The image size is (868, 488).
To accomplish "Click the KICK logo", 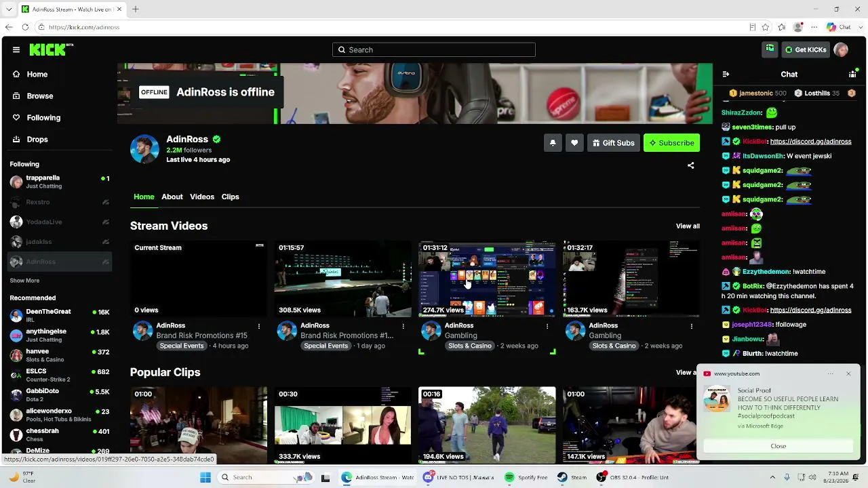I will click(x=51, y=49).
